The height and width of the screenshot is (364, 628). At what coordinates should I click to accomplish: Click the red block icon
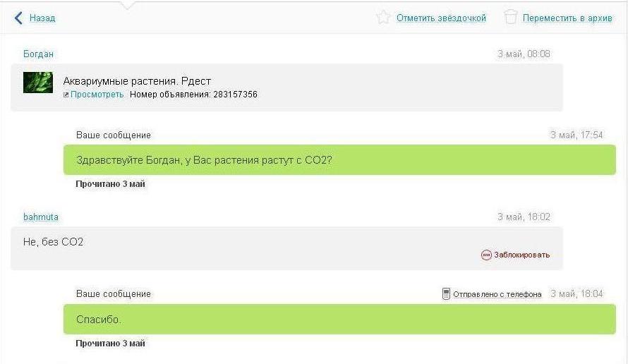(486, 255)
